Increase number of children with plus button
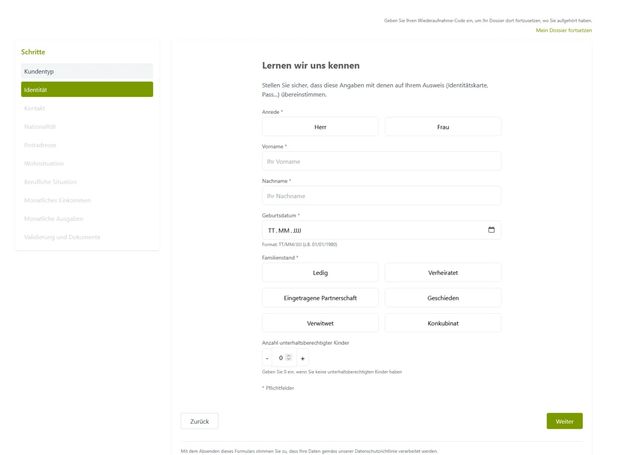640x455 pixels. (302, 358)
